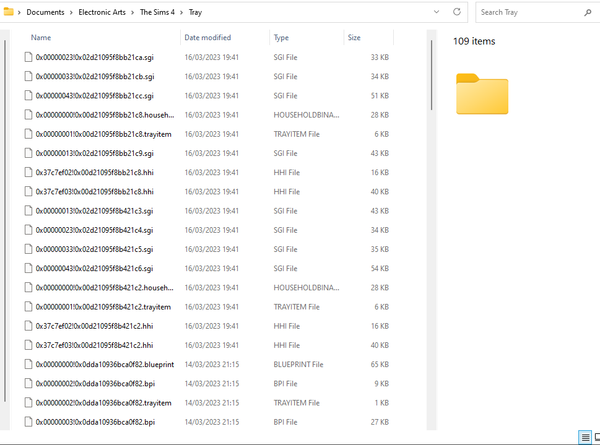Expand the chevron after Electronic Arts in the path

pyautogui.click(x=132, y=13)
